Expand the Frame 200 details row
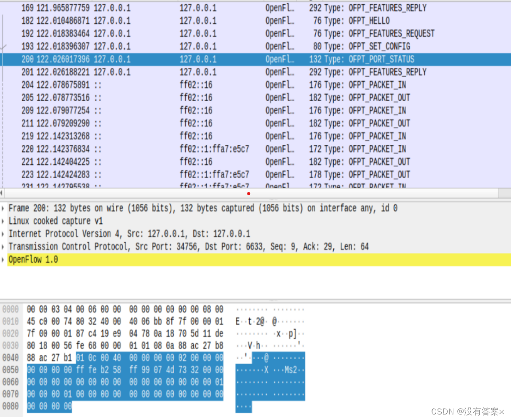 (4, 208)
